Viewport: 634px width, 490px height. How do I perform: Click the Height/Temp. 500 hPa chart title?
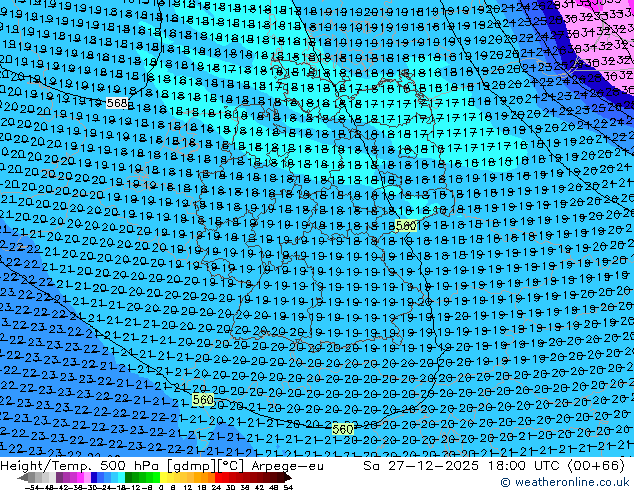point(81,466)
